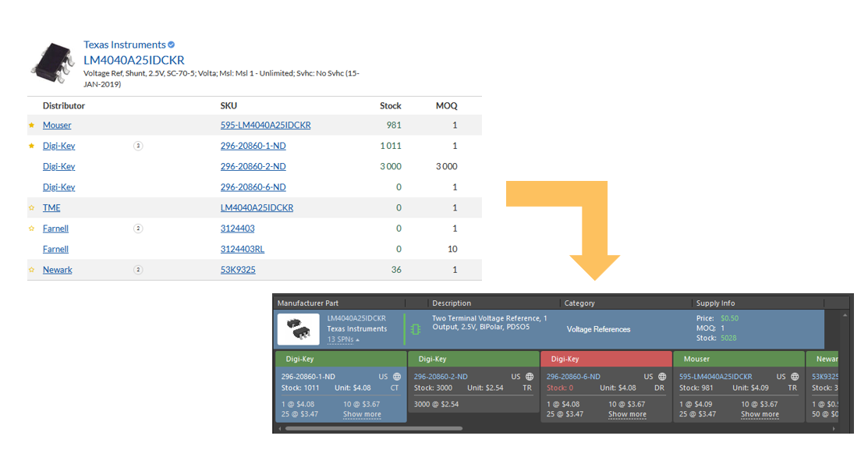Click the globe icon on Mouser supplier card
Image resolution: width=868 pixels, height=450 pixels.
coord(794,377)
